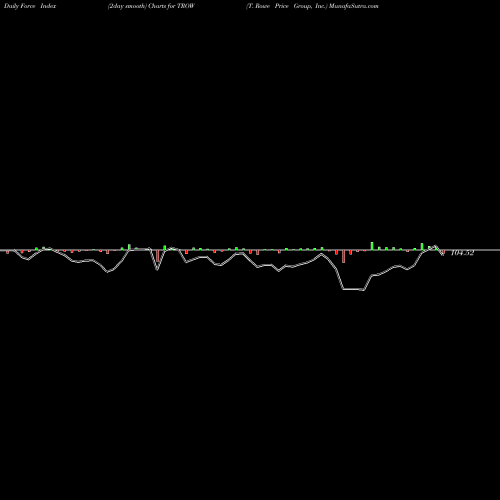Image resolution: width=500 pixels, height=500 pixels.
Task: Click the 'T. Rowe Price Group, Inc.' text
Action: 287,6
